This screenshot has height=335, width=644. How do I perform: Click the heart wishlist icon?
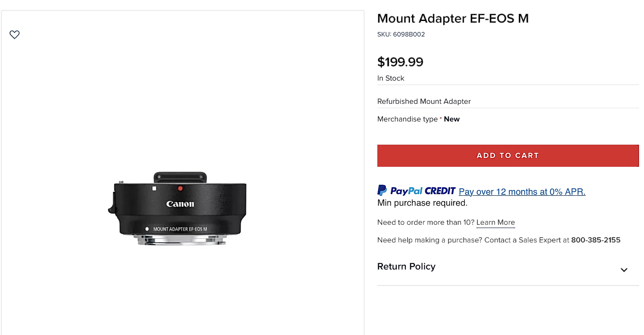[x=15, y=35]
